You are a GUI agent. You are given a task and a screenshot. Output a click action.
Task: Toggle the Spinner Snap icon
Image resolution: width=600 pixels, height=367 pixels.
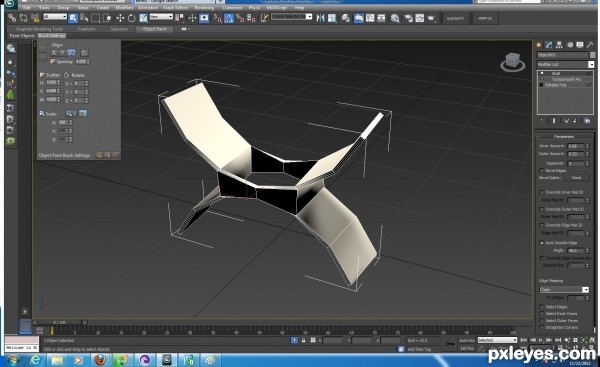(x=251, y=18)
